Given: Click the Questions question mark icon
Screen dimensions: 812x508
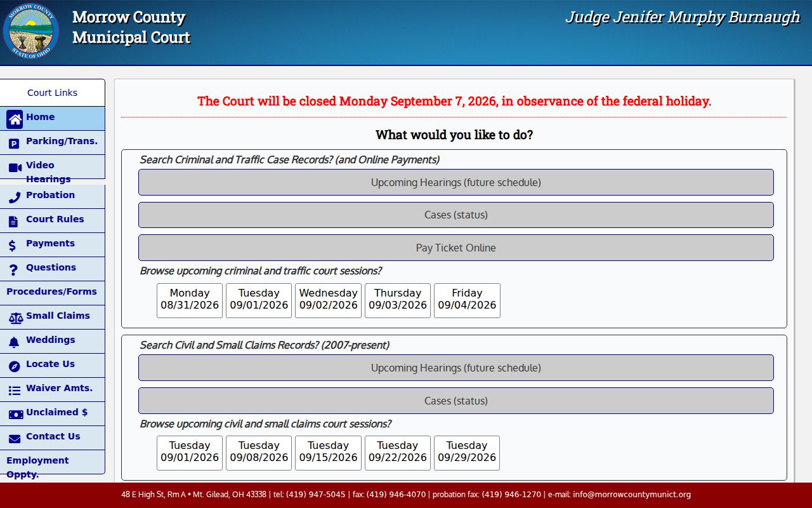Looking at the screenshot, I should coord(13,271).
